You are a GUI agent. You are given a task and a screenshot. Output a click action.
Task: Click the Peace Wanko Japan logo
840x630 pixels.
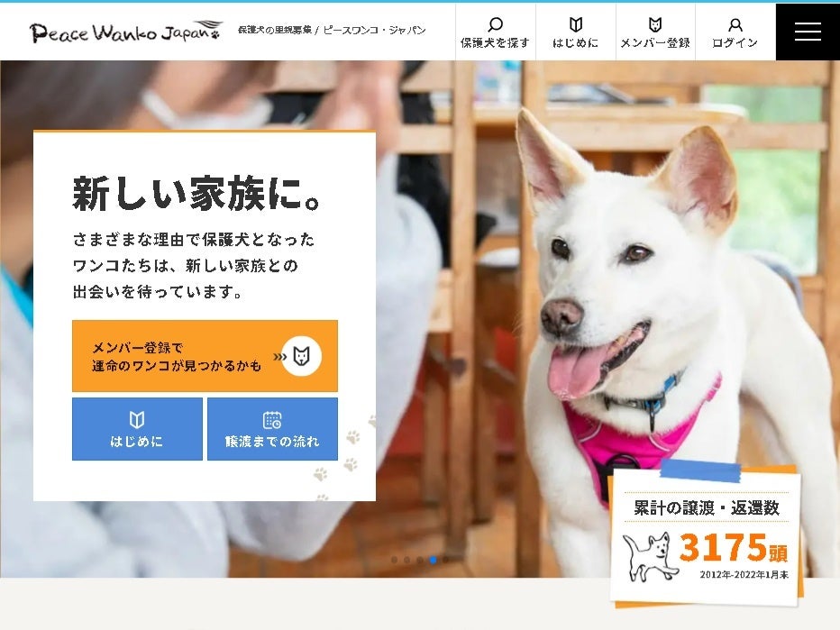tap(124, 32)
